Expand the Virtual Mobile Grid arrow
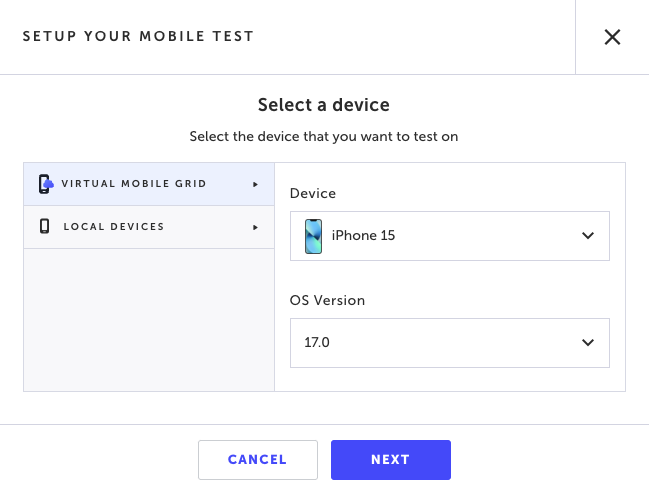This screenshot has width=649, height=493. tap(255, 184)
